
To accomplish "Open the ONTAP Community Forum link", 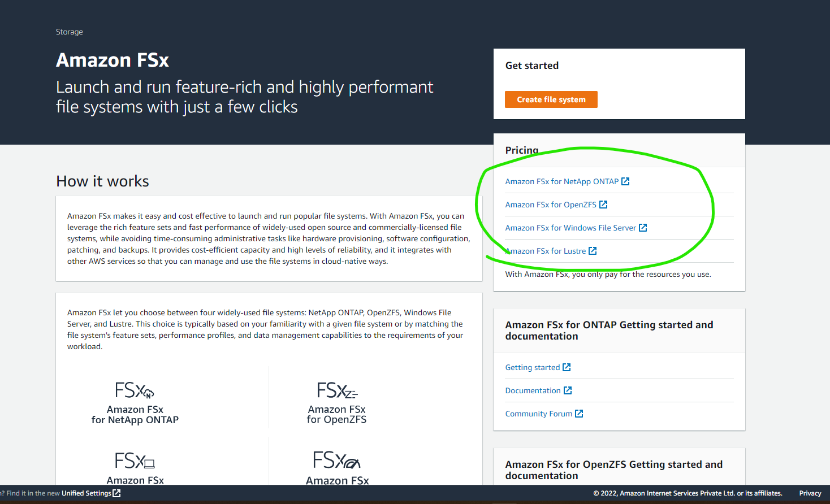I will tap(539, 414).
